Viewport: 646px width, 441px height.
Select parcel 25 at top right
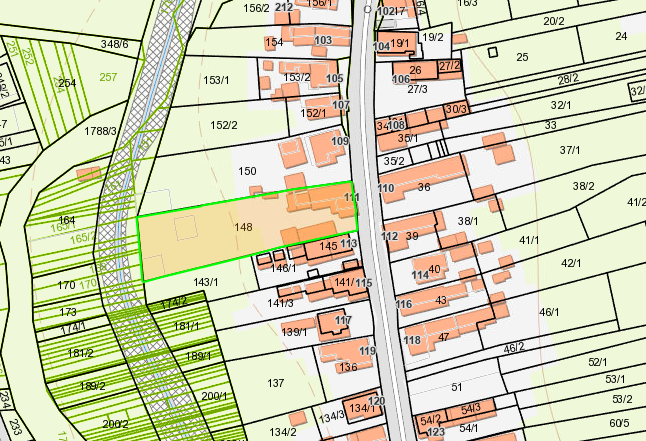click(521, 57)
